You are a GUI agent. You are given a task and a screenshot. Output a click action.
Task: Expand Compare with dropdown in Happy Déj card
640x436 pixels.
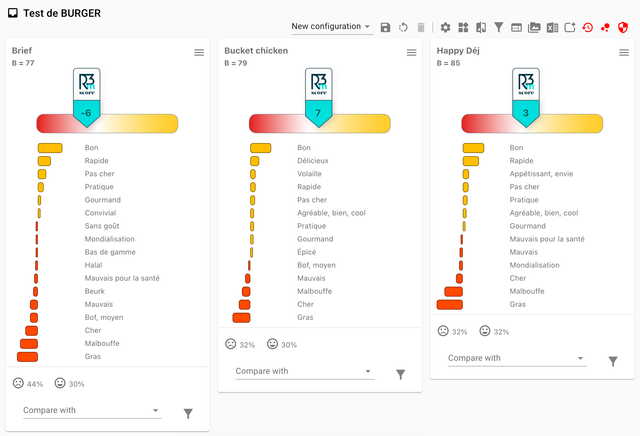click(x=516, y=358)
